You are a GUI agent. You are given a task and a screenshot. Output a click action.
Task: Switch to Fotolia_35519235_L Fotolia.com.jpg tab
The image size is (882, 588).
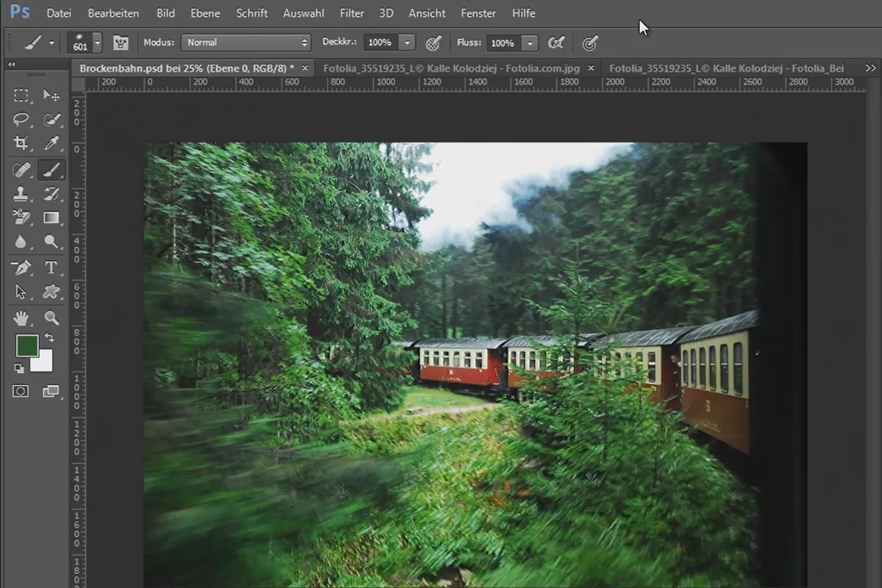click(451, 68)
